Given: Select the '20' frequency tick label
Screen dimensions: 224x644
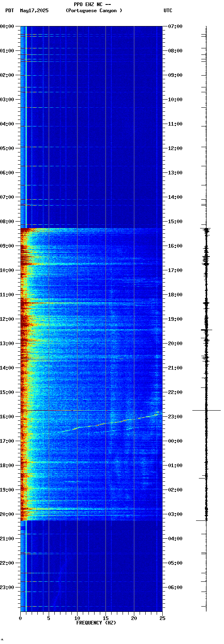Looking at the screenshot, I should click(134, 618).
